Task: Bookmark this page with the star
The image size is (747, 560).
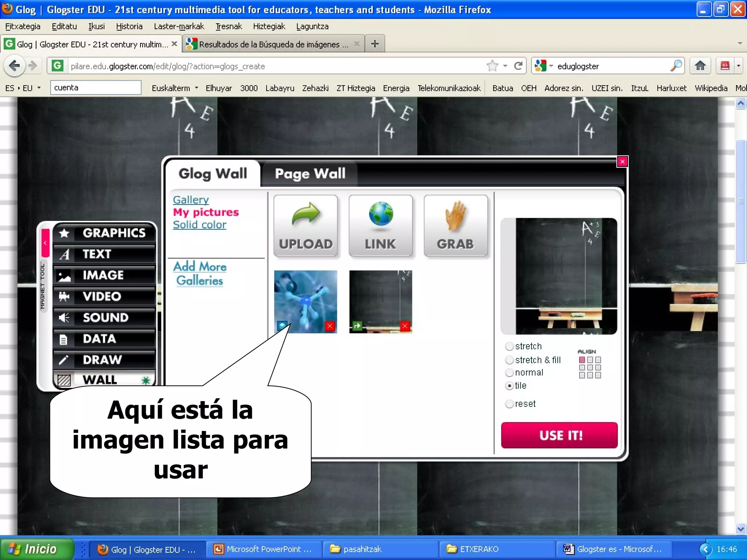Action: (x=492, y=66)
